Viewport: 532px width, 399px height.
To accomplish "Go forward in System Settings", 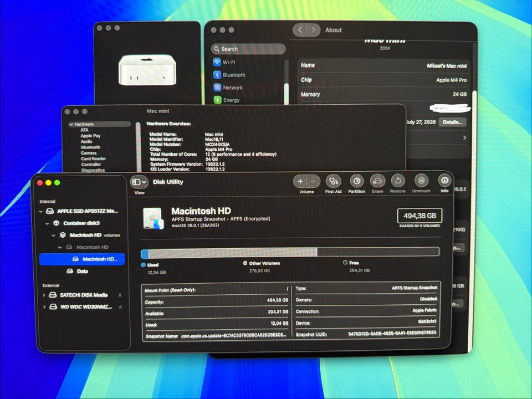I will tap(313, 30).
